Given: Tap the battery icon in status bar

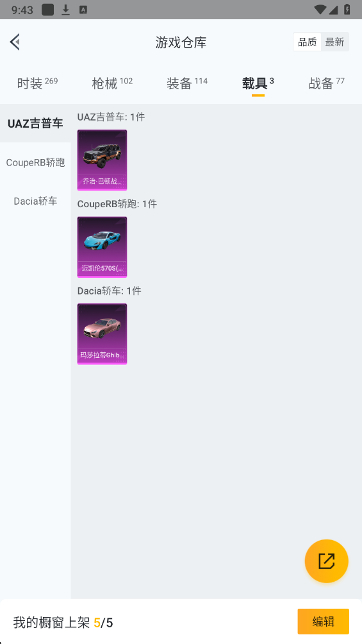Looking at the screenshot, I should point(347,10).
